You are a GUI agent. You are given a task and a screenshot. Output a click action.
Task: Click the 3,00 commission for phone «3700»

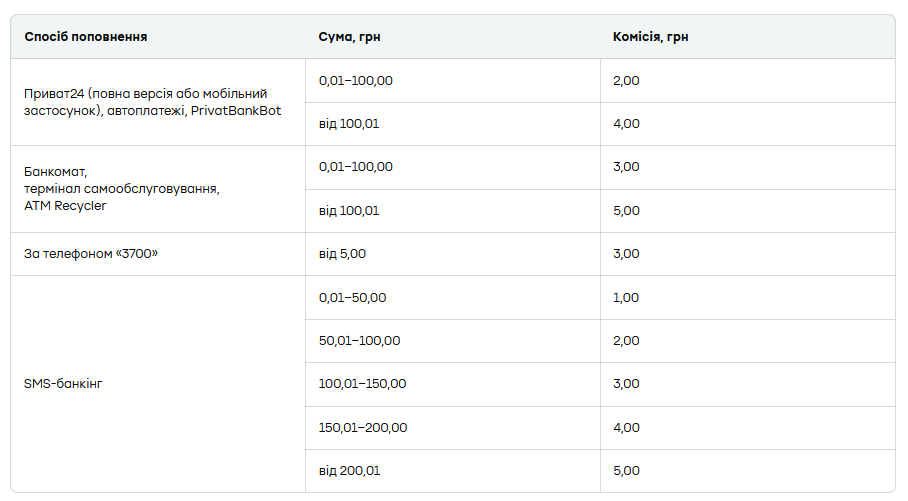pyautogui.click(x=626, y=254)
